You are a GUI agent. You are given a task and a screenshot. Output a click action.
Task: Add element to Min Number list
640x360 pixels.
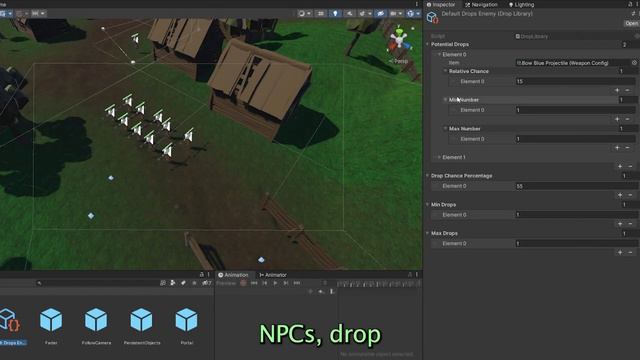click(617, 119)
